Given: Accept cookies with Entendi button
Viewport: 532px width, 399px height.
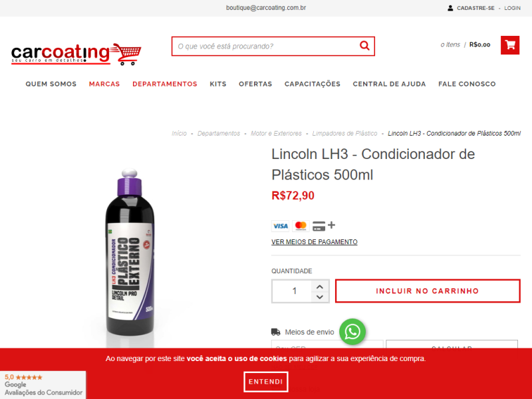Looking at the screenshot, I should tap(265, 382).
